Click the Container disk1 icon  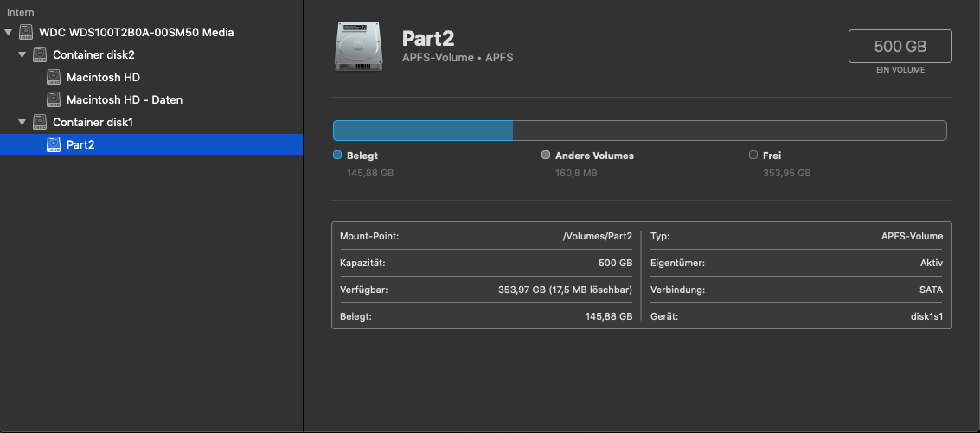(x=40, y=122)
